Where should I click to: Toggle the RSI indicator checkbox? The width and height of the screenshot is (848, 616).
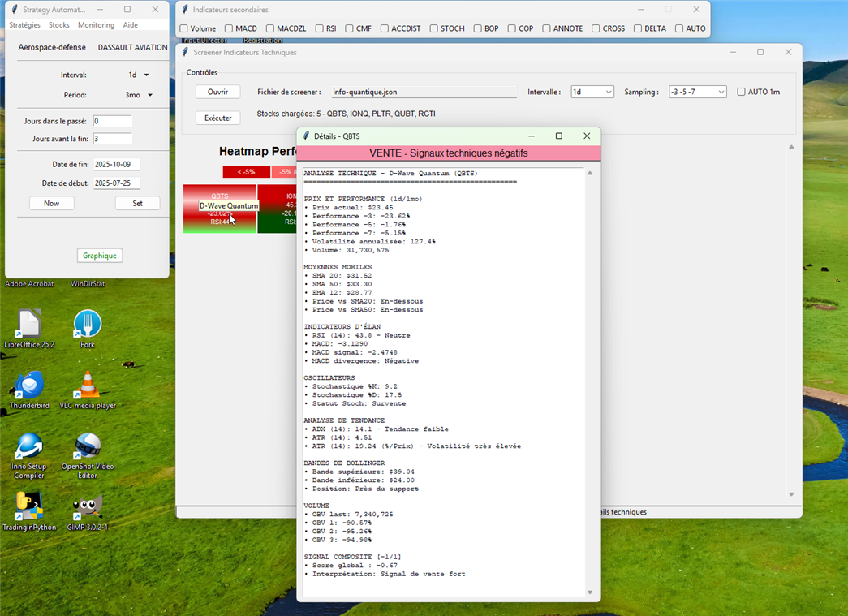320,28
